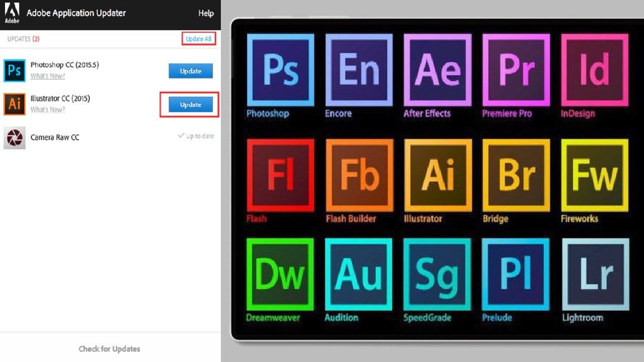Image resolution: width=644 pixels, height=362 pixels.
Task: Click the UPDATES (2) header label
Action: pos(23,38)
